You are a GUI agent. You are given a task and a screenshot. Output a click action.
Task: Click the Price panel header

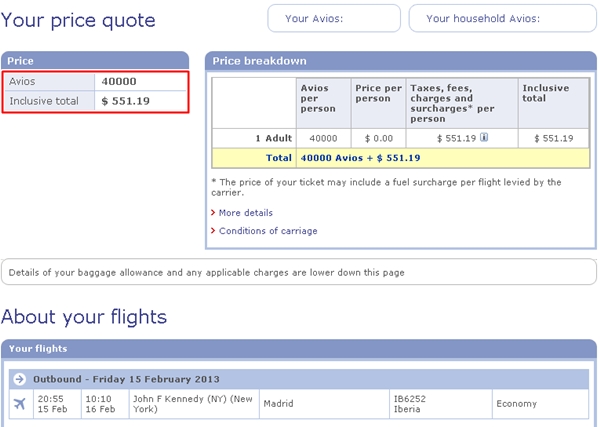pyautogui.click(x=95, y=61)
